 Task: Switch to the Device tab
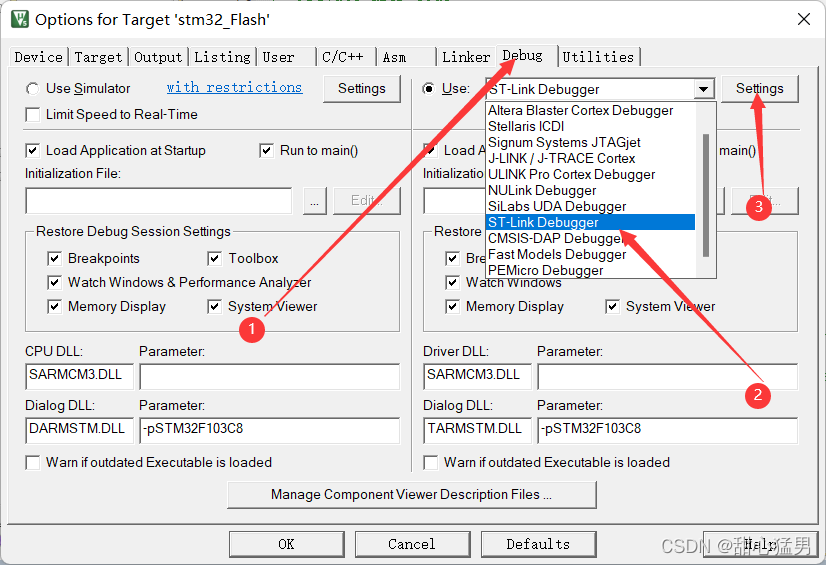tap(38, 57)
